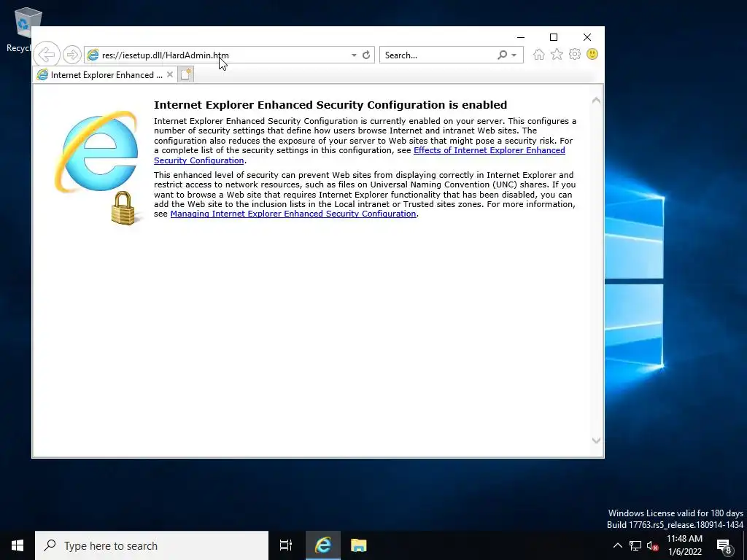
Task: Open Favorites with the star icon
Action: click(x=557, y=54)
